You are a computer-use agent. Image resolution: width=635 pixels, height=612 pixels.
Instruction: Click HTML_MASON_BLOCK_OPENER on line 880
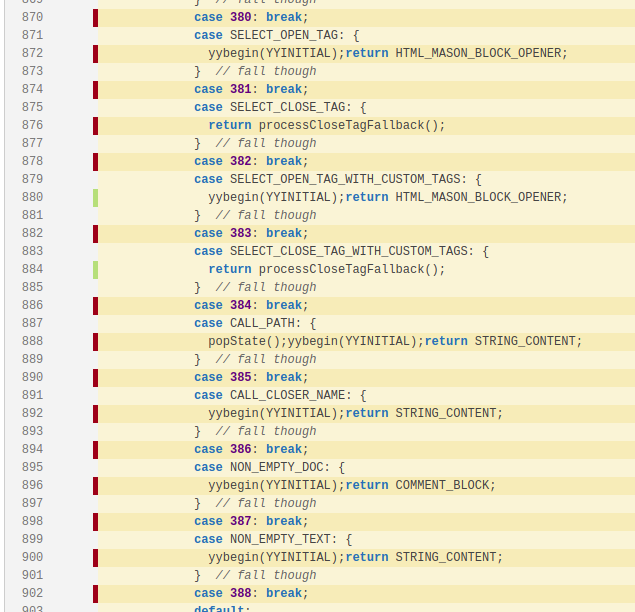point(478,197)
